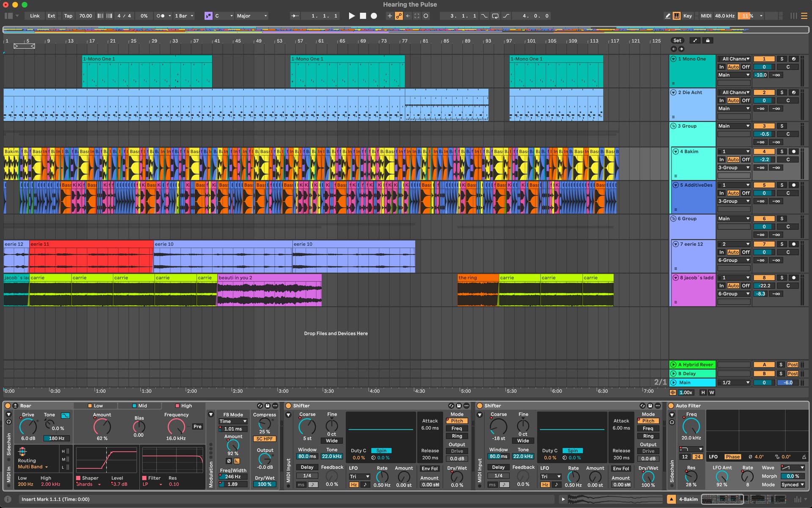Click the Loop switch icon
The image size is (812, 508).
495,16
